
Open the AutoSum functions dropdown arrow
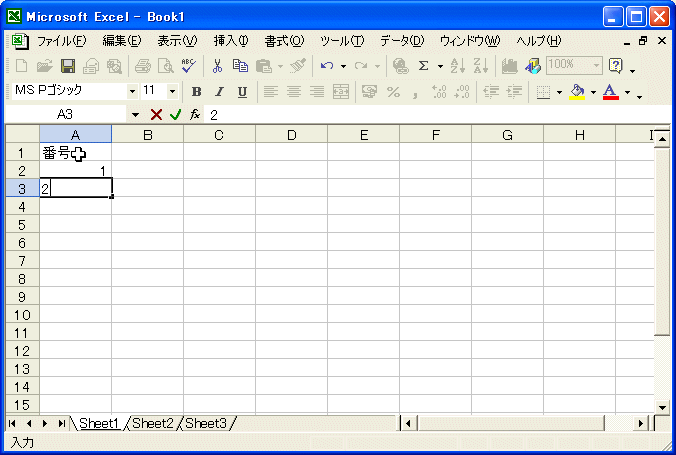440,66
